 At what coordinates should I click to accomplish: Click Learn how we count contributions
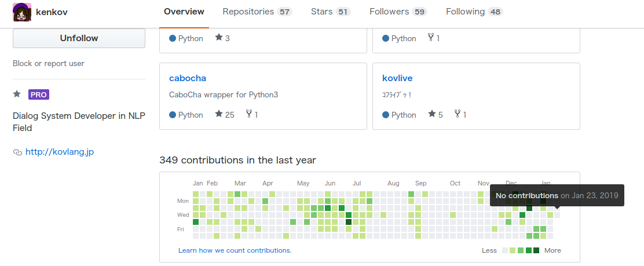[235, 250]
